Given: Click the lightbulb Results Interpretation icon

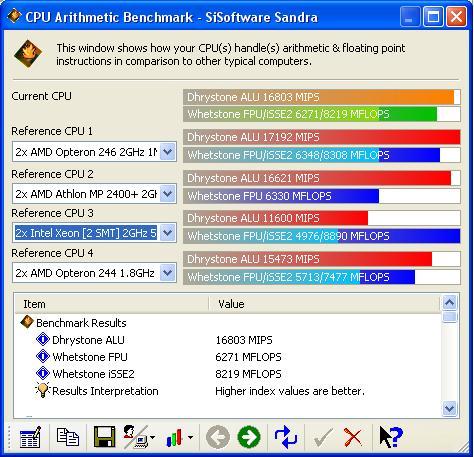Looking at the screenshot, I should click(x=43, y=390).
